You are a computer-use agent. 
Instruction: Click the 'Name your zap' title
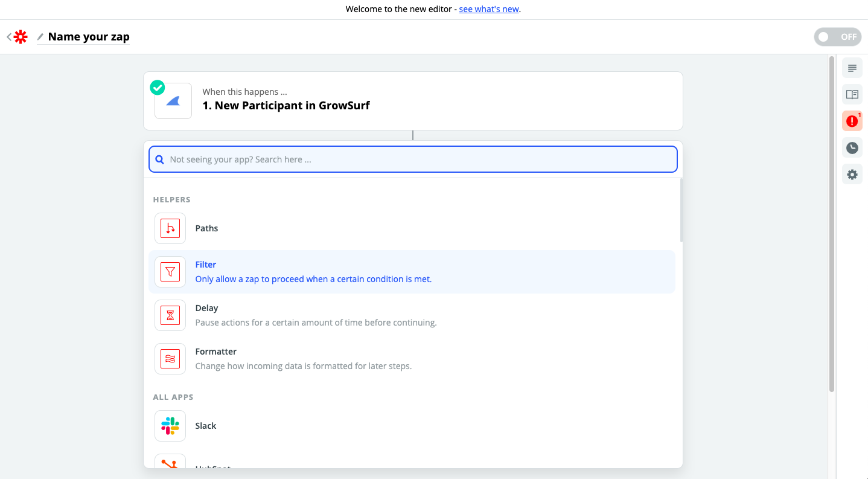(x=89, y=37)
